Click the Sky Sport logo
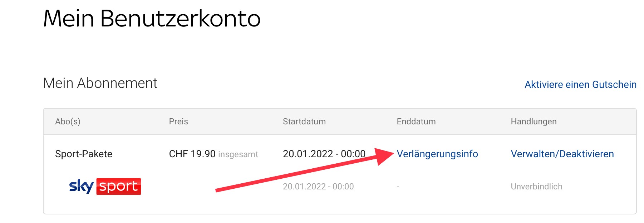Viewport: 644px width, 223px height. click(x=105, y=186)
